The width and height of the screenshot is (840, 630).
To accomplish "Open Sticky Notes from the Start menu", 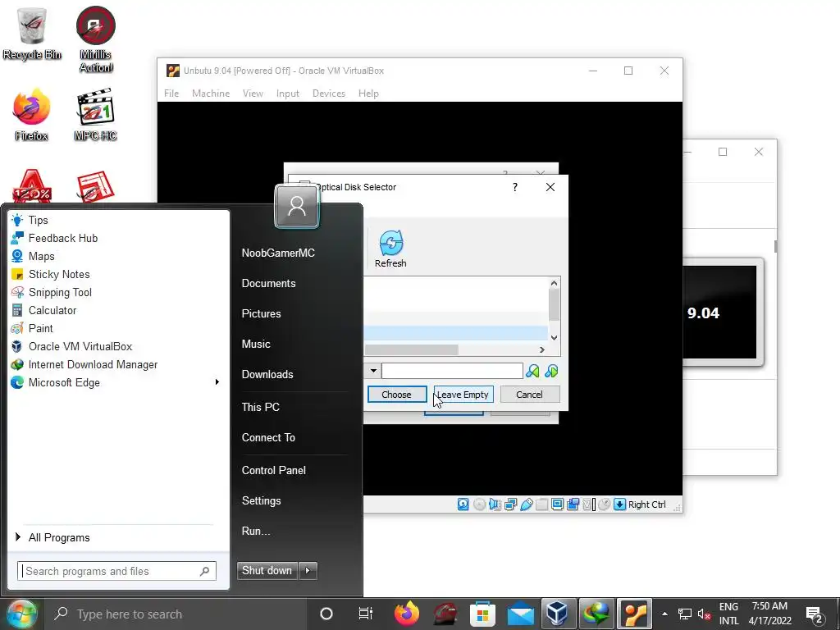I will (x=59, y=274).
